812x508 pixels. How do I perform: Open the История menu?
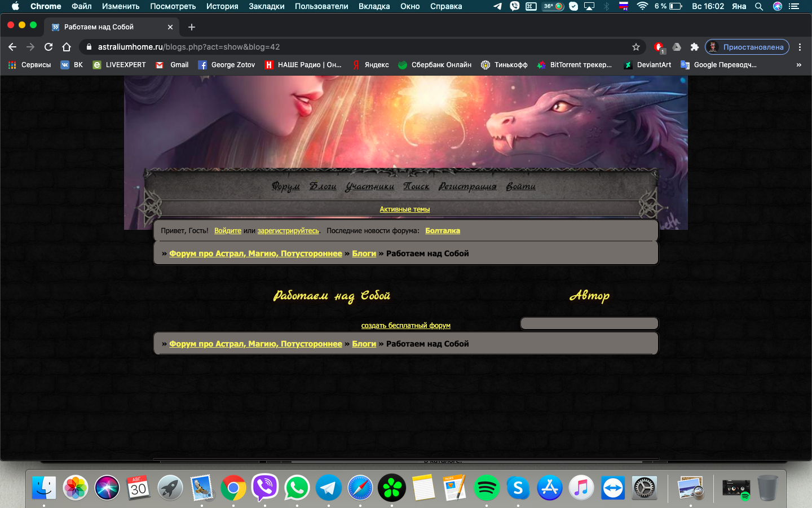click(222, 6)
